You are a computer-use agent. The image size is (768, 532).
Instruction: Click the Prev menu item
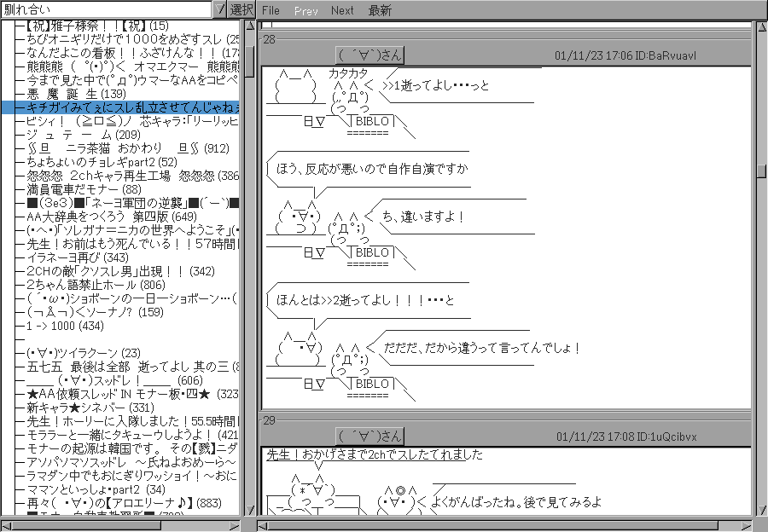305,10
